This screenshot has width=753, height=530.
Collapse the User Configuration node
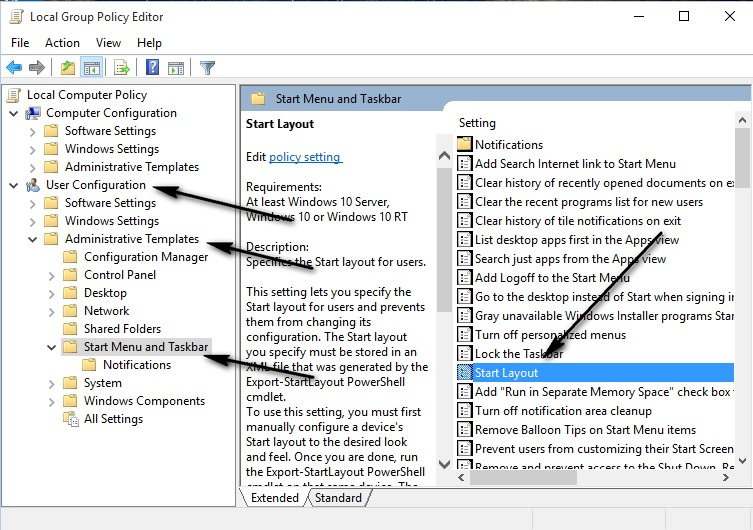click(x=14, y=185)
